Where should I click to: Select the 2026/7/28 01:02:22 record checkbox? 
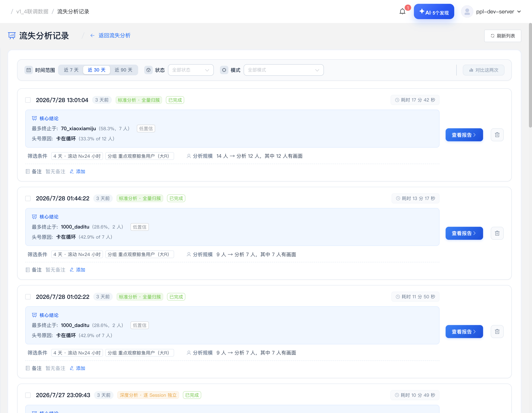point(28,297)
